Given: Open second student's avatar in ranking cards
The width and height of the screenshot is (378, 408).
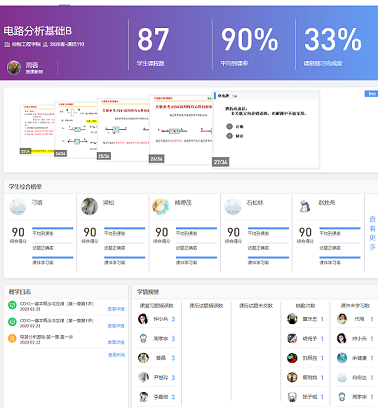Looking at the screenshot, I should pyautogui.click(x=89, y=206).
